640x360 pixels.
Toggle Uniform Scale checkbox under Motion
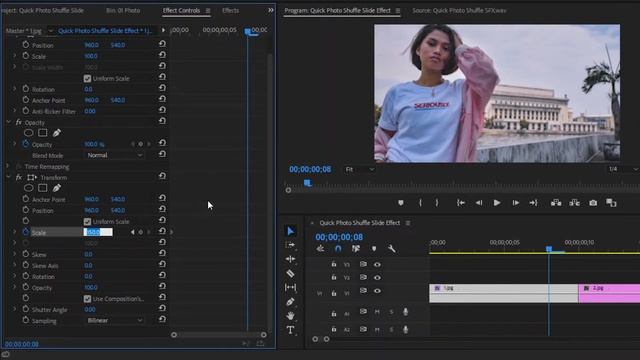(87, 78)
